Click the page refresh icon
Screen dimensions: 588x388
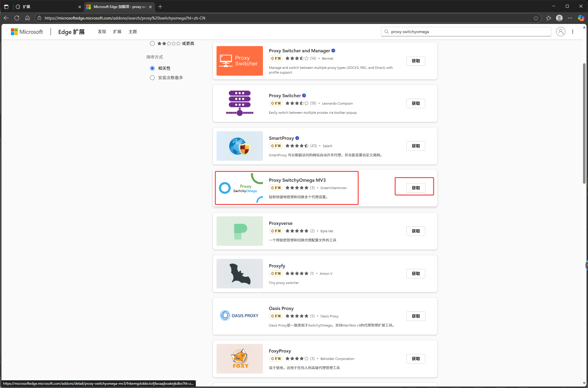click(x=17, y=18)
